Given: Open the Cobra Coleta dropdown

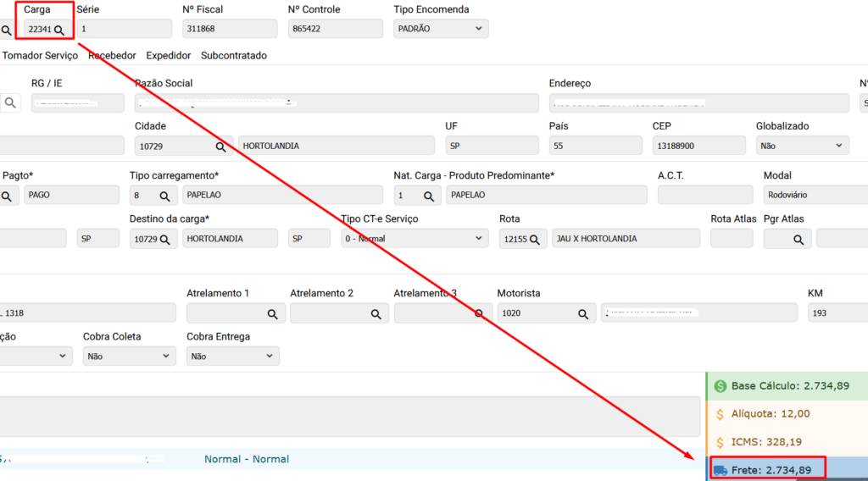Looking at the screenshot, I should (129, 357).
